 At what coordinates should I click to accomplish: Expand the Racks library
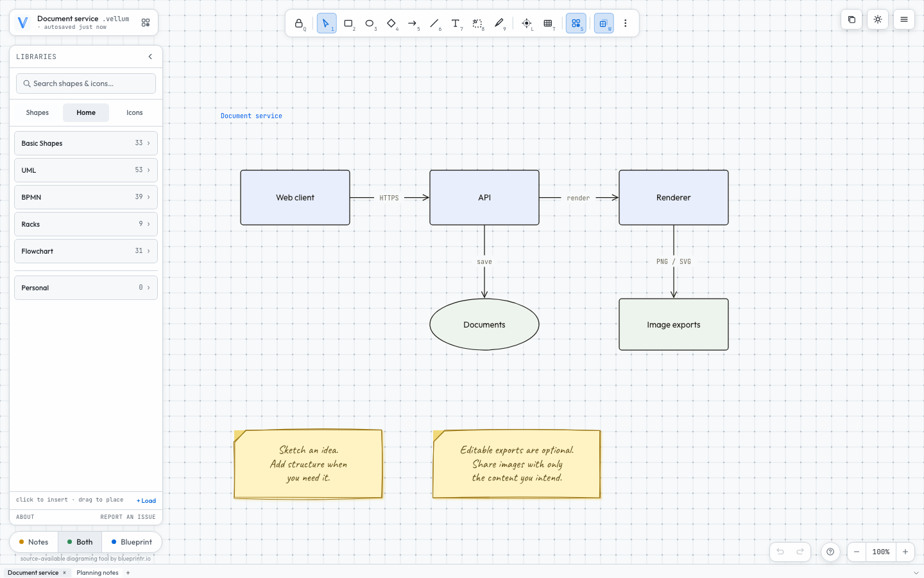click(x=86, y=224)
